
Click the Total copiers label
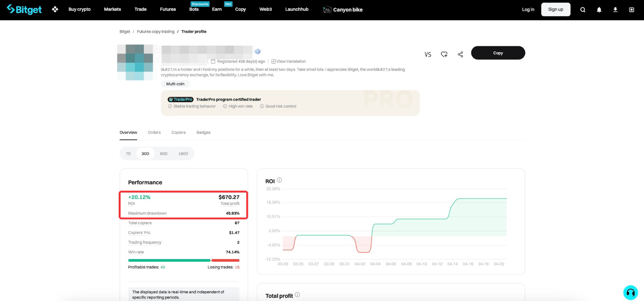point(140,223)
